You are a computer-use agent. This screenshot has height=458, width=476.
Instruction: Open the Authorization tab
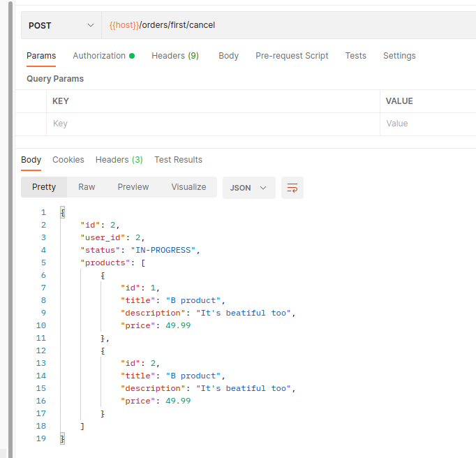(x=103, y=56)
